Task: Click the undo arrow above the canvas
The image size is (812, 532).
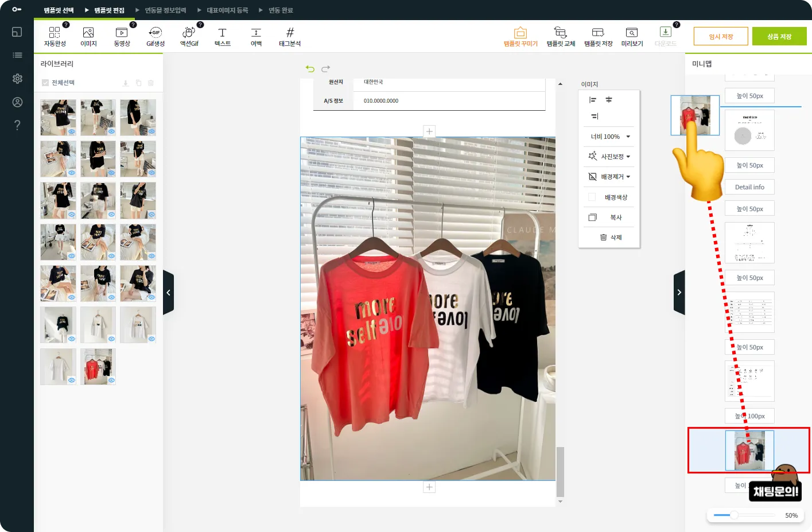Action: coord(310,69)
